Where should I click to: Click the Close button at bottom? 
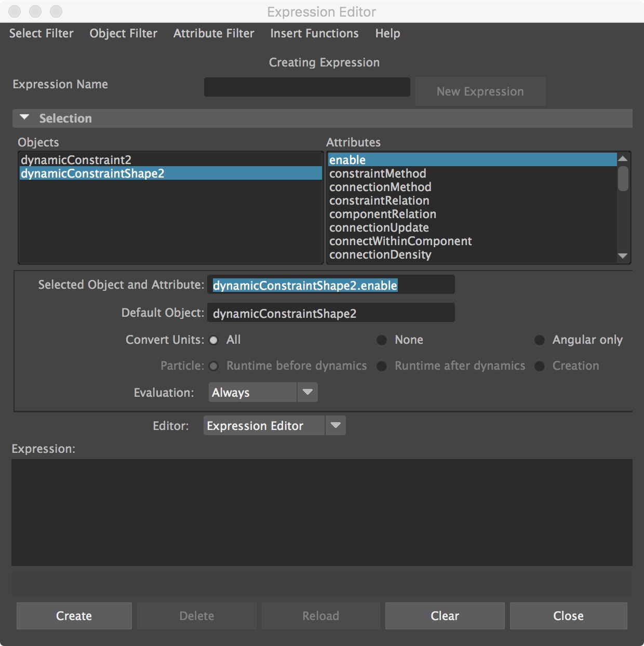[x=568, y=616]
